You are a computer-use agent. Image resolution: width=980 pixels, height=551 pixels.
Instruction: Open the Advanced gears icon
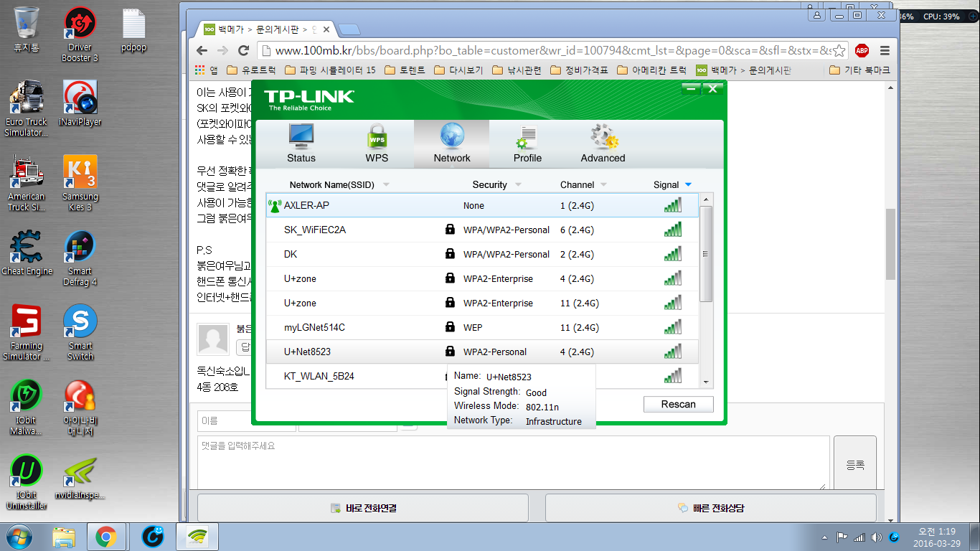[603, 136]
